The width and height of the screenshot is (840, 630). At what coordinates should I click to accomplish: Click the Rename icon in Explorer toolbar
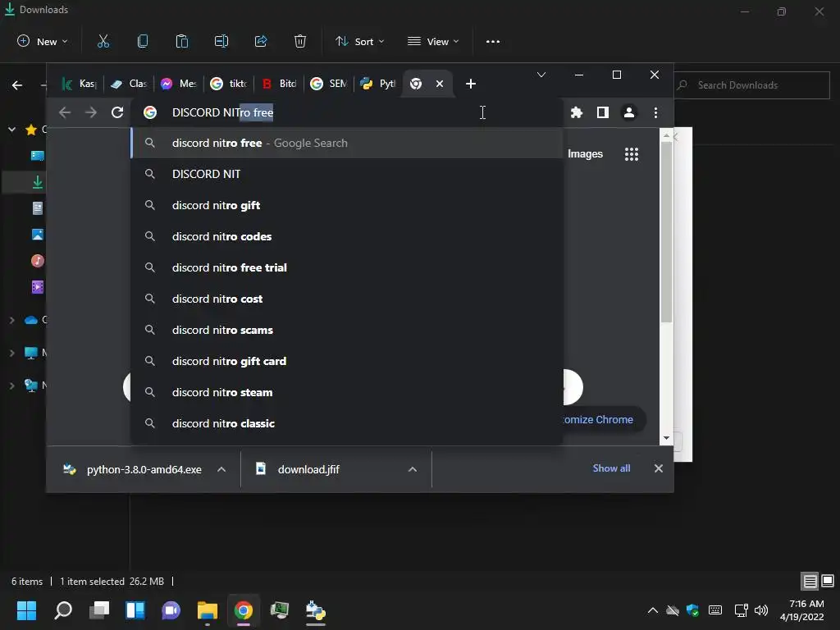[221, 41]
